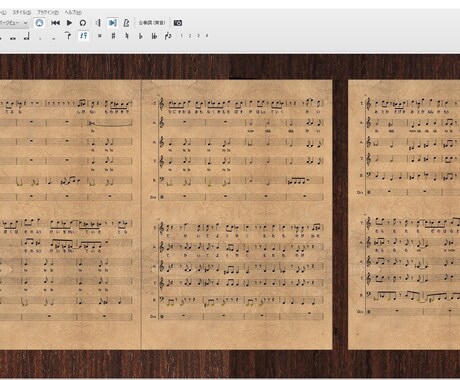Apply flat accidental

pos(140,36)
